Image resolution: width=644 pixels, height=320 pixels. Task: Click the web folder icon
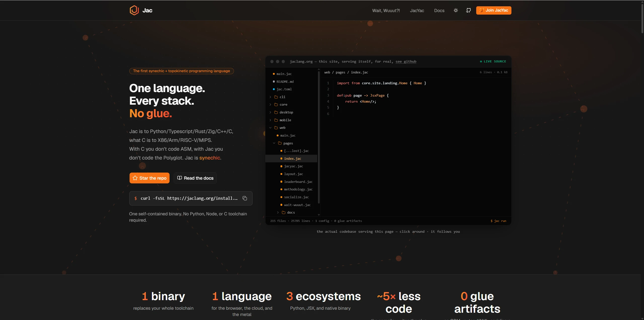pyautogui.click(x=276, y=128)
